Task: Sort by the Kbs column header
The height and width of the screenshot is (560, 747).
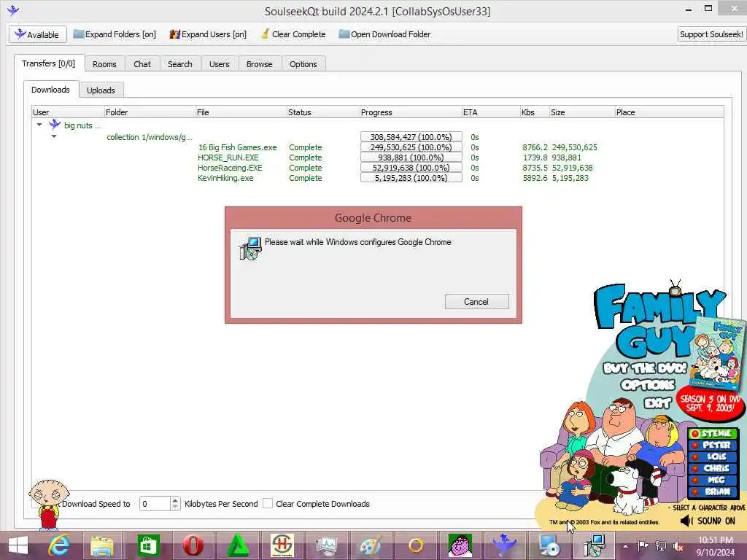Action: coord(535,112)
